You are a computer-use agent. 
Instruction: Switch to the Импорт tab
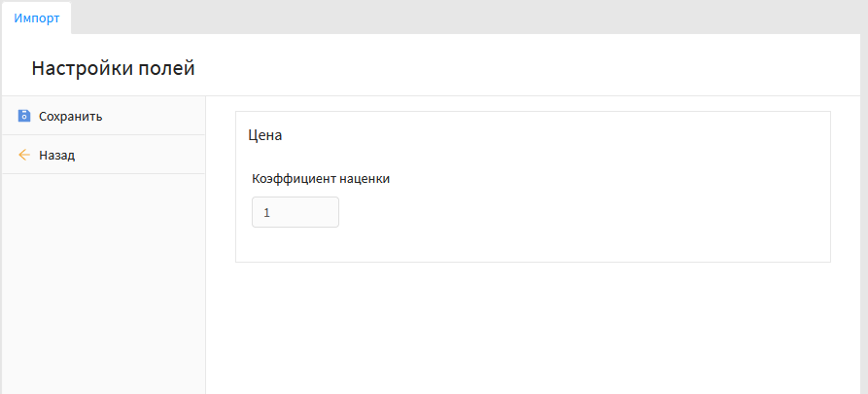pyautogui.click(x=37, y=18)
